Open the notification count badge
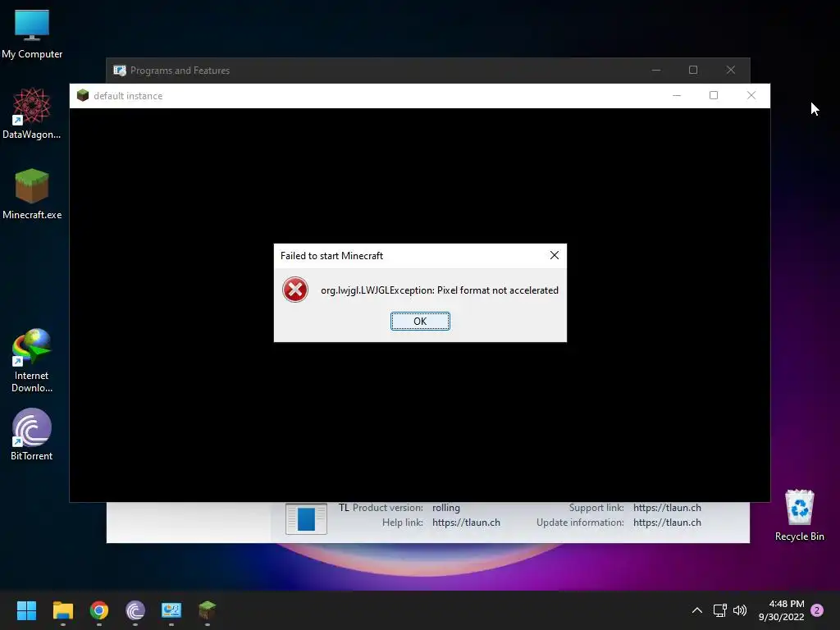The width and height of the screenshot is (840, 630). pyautogui.click(x=818, y=610)
